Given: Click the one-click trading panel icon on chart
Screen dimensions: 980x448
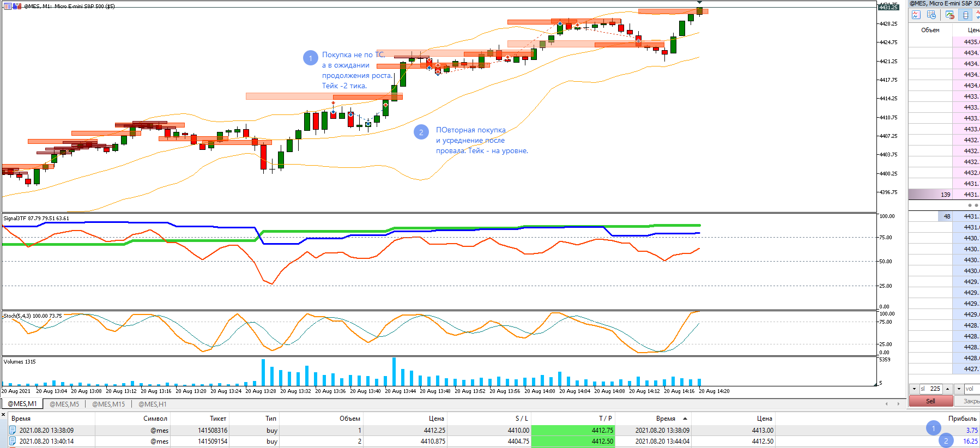Looking at the screenshot, I should [x=17, y=6].
